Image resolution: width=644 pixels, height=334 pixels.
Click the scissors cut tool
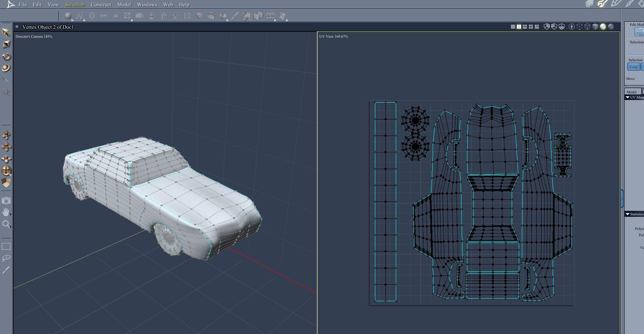[x=104, y=16]
